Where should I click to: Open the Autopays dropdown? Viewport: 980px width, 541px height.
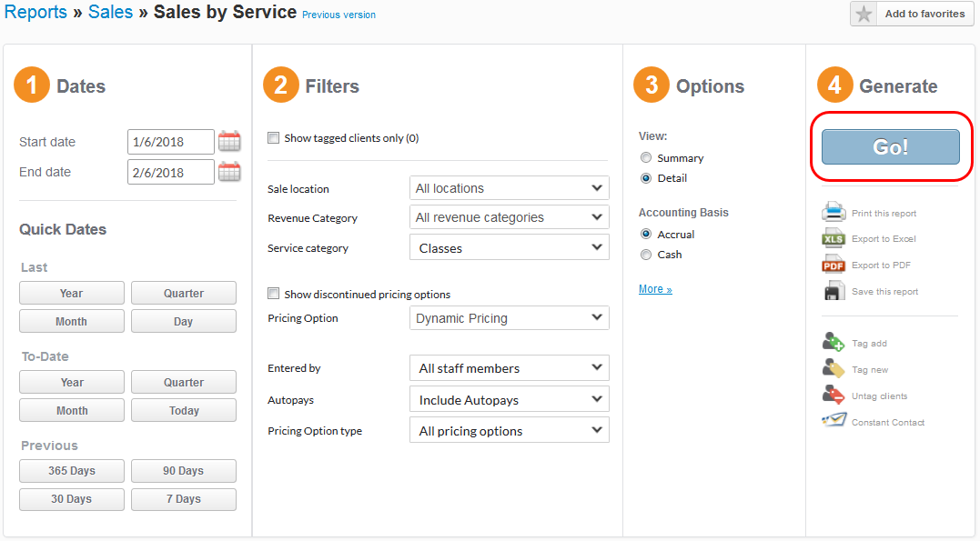pyautogui.click(x=509, y=398)
